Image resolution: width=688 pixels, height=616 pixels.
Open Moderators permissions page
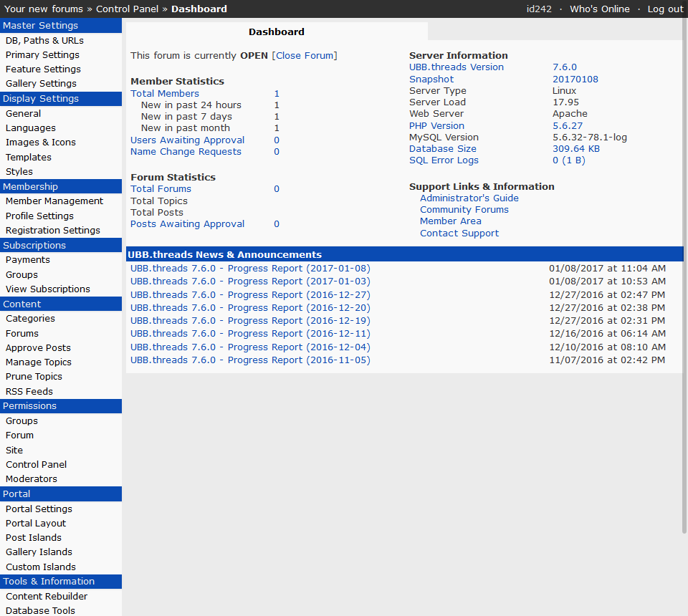pyautogui.click(x=31, y=478)
